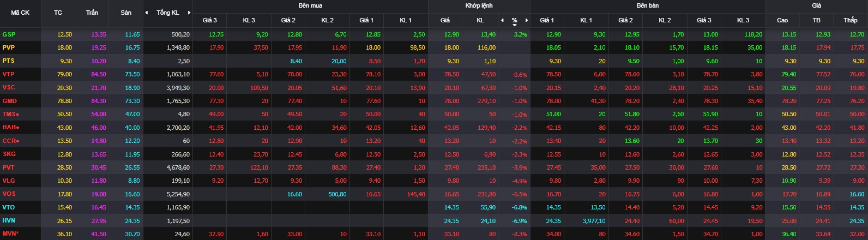Click PVP reference price 18.00 in TC
Screen dimensions: 868x240
(64, 47)
